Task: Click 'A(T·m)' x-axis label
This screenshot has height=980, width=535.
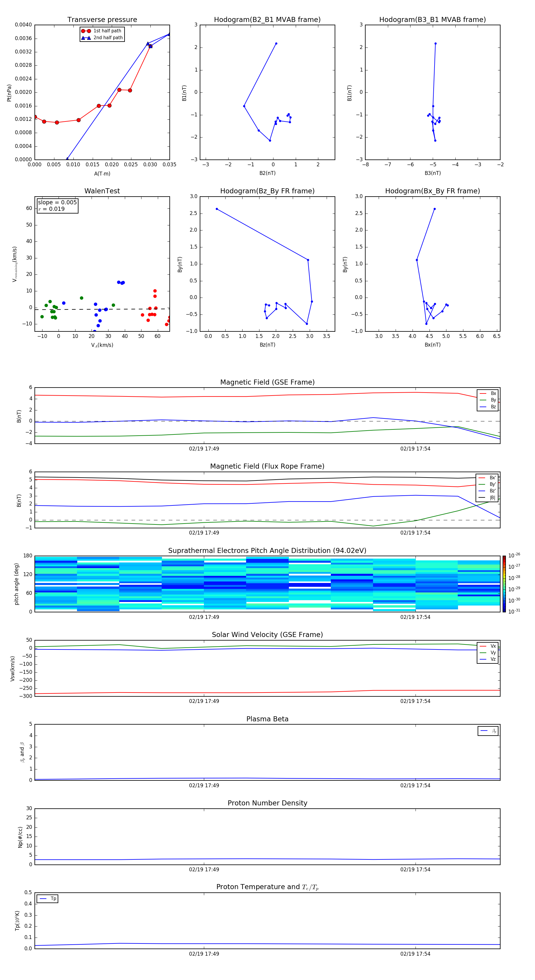Action: tap(102, 174)
